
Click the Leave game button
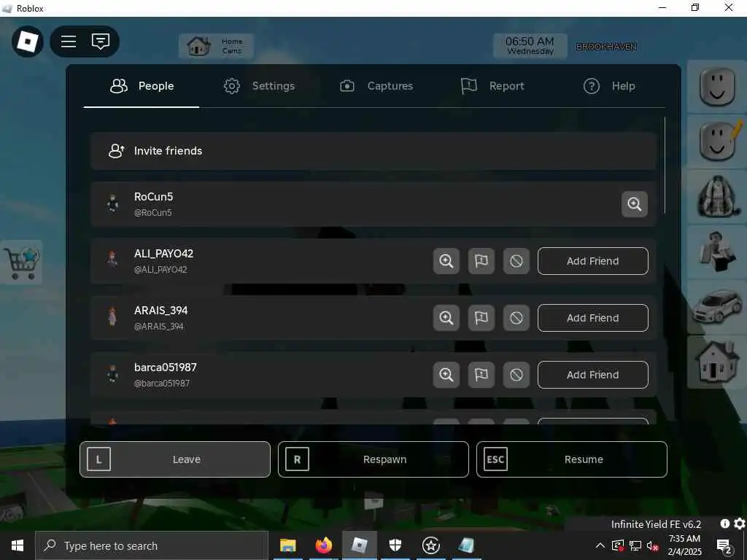[x=175, y=459]
